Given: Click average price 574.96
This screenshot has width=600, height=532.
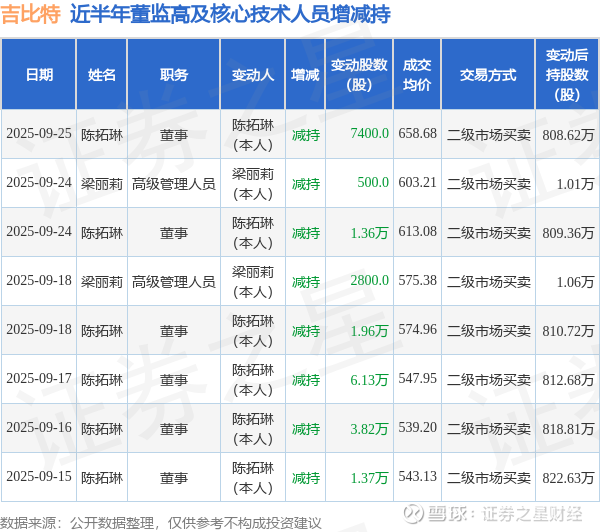Looking at the screenshot, I should coord(417,330).
